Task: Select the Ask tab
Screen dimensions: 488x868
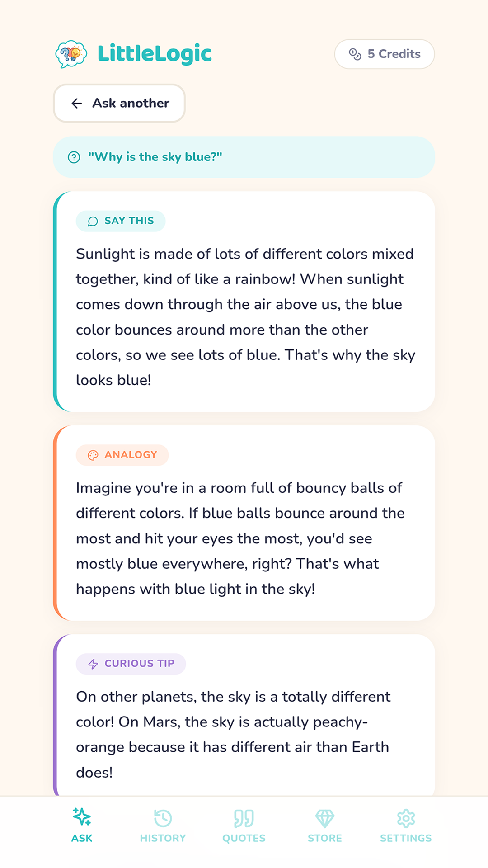Action: [x=82, y=826]
